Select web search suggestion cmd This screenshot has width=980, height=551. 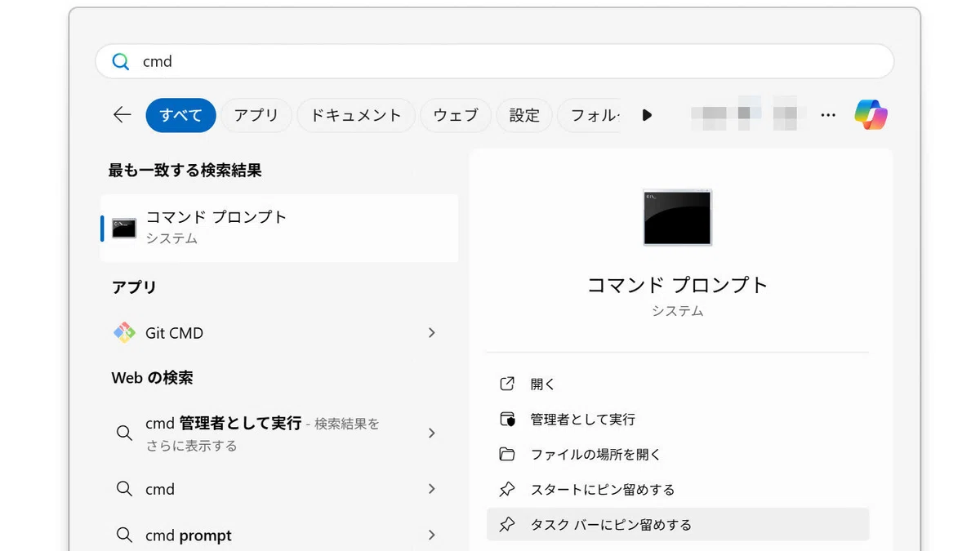pyautogui.click(x=279, y=489)
